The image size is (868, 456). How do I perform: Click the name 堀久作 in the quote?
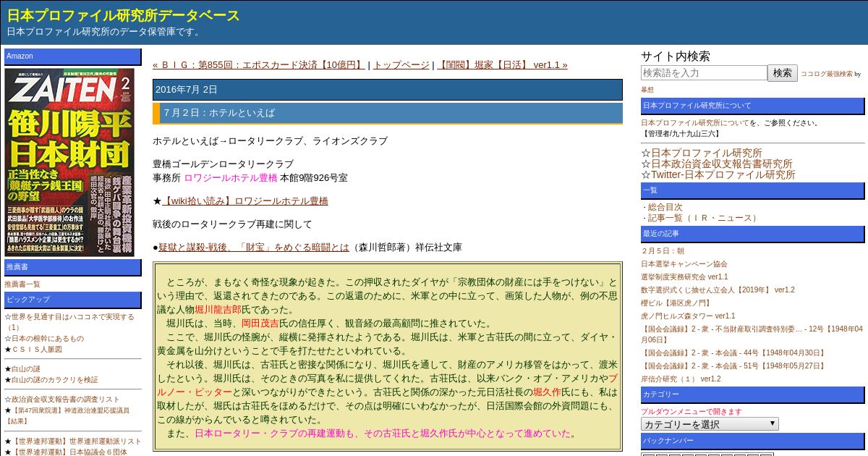547,392
